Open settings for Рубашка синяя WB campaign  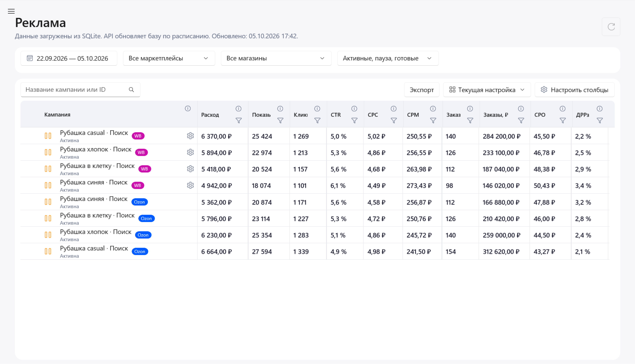(x=190, y=185)
